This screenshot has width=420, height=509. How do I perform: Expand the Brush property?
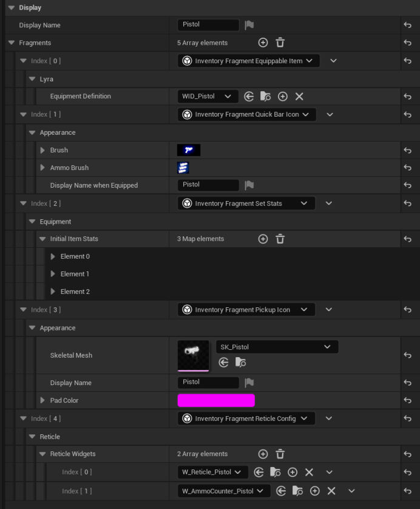click(42, 150)
